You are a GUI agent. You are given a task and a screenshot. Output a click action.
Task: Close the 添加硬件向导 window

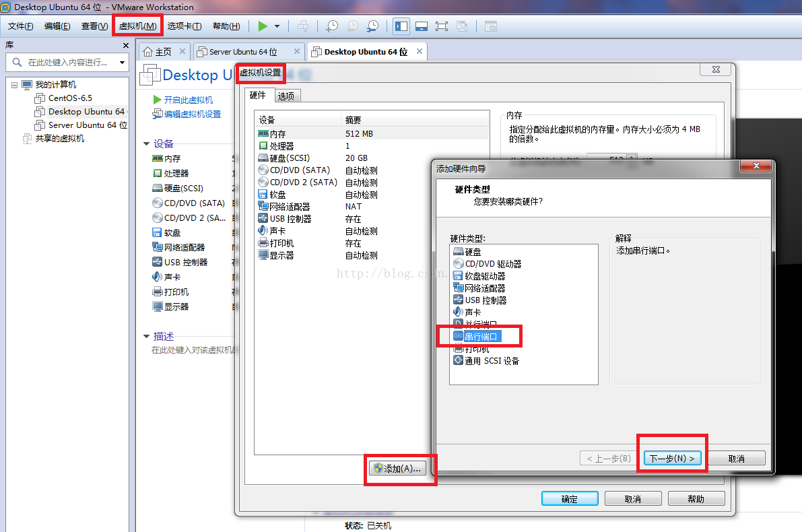point(756,166)
